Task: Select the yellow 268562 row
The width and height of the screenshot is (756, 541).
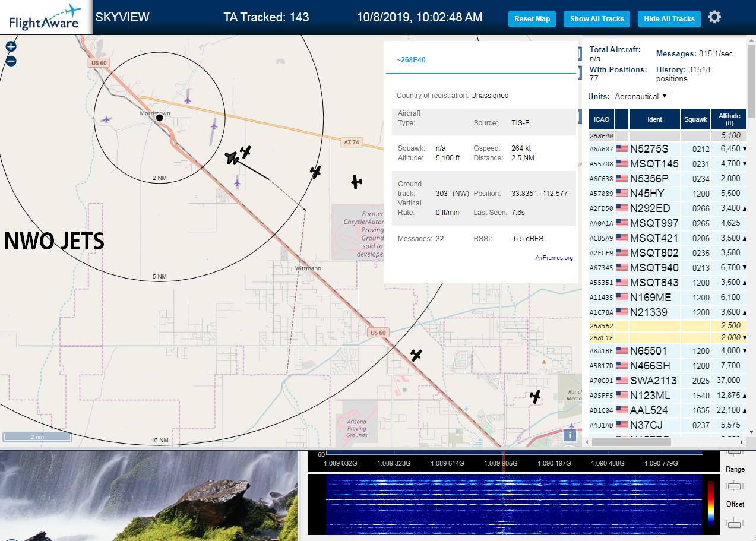Action: 668,325
